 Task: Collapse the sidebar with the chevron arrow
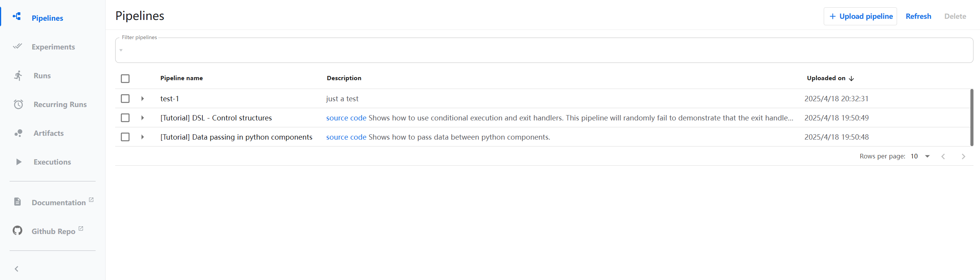click(17, 269)
